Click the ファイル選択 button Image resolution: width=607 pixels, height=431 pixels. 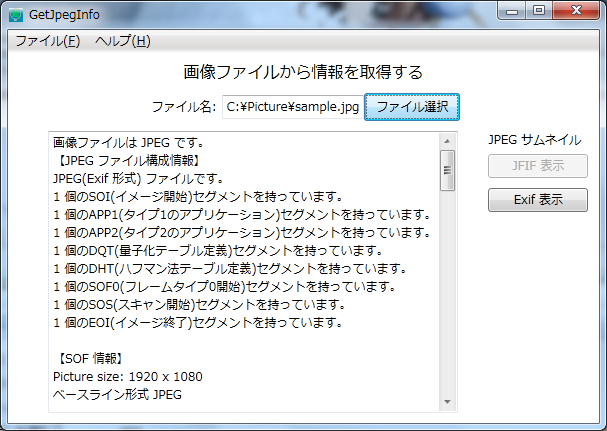[412, 107]
